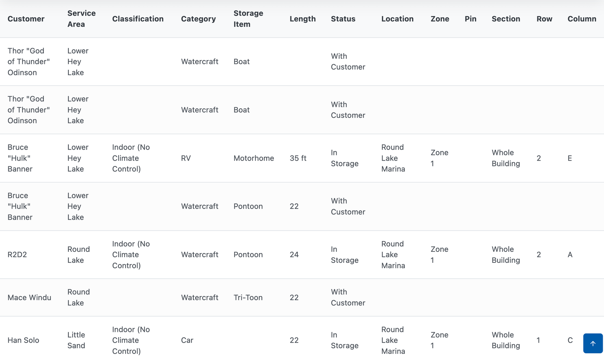This screenshot has width=604, height=364.
Task: Select the Mace Windu customer entry
Action: [x=29, y=297]
